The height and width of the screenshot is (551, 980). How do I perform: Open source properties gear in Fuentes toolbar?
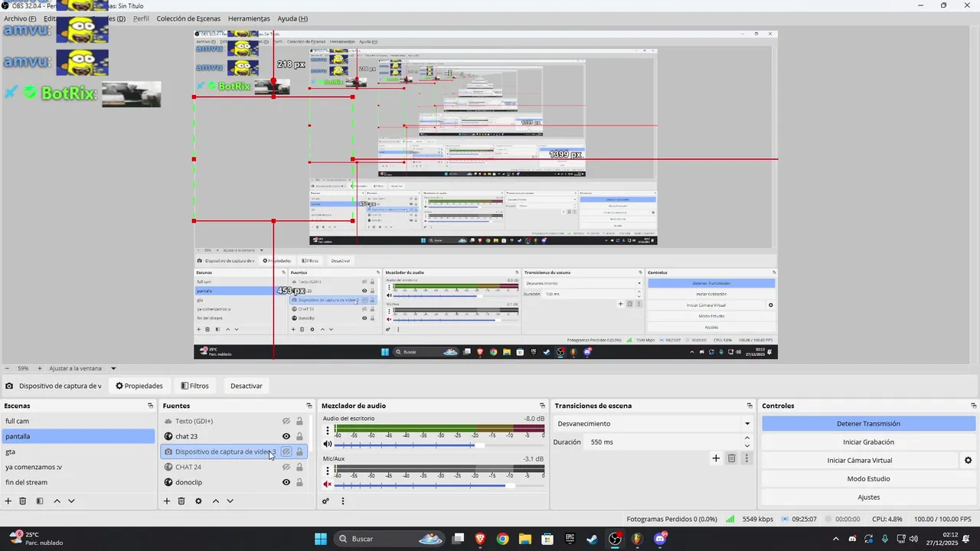click(198, 501)
